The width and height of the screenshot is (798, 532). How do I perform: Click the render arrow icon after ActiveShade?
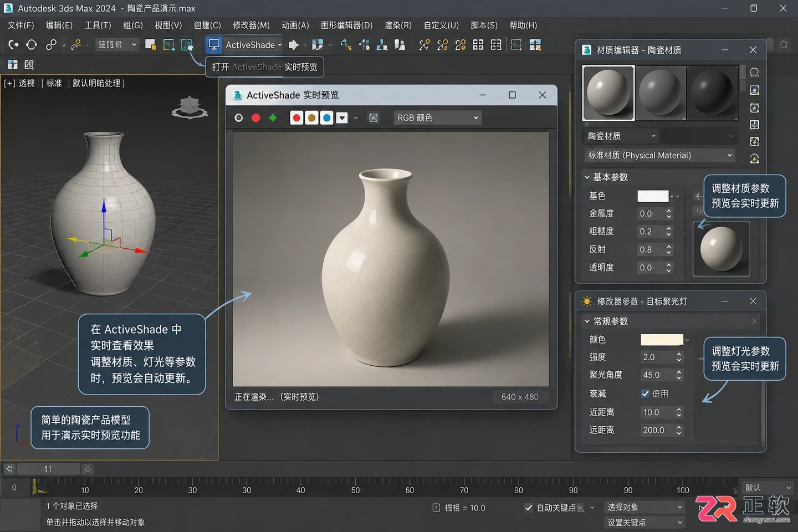click(294, 45)
